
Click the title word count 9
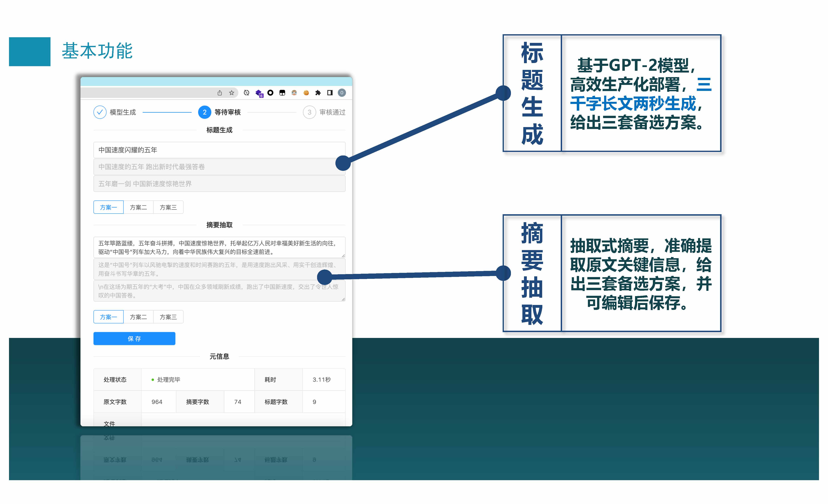[314, 402]
